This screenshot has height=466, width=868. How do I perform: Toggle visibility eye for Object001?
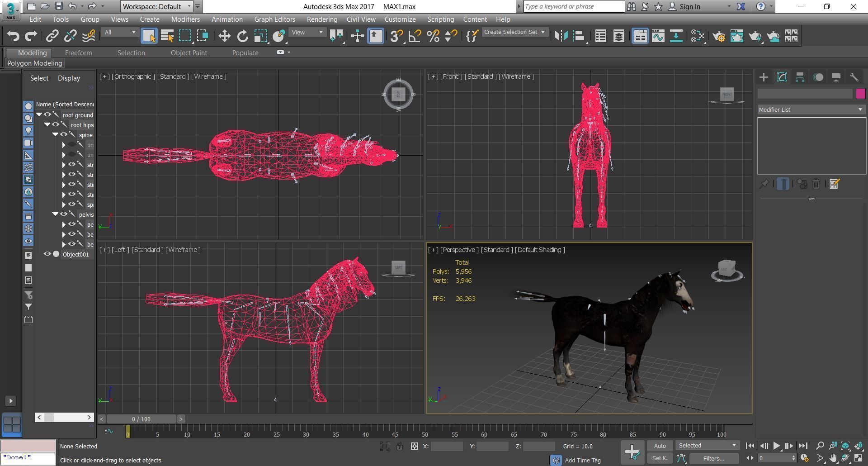click(47, 254)
